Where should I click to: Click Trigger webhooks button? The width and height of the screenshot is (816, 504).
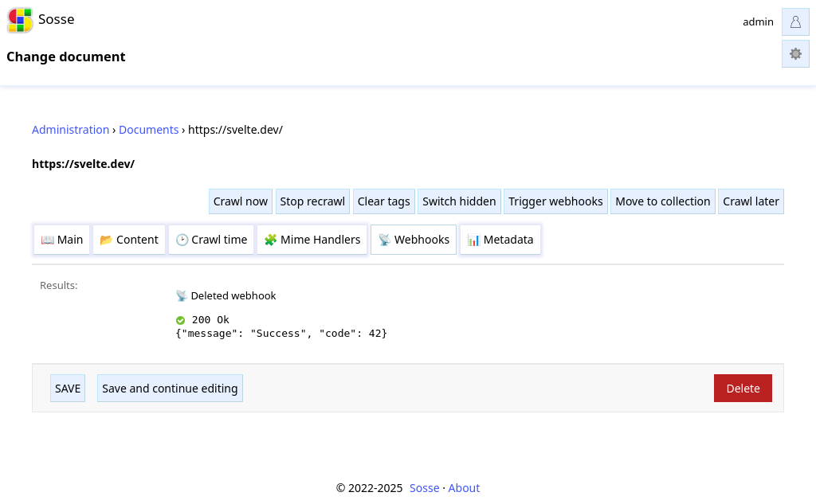tap(555, 201)
